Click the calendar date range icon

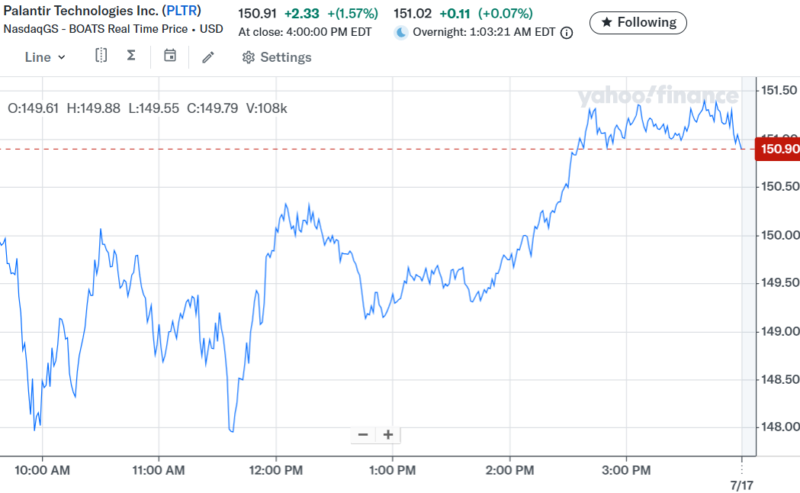[x=169, y=57]
